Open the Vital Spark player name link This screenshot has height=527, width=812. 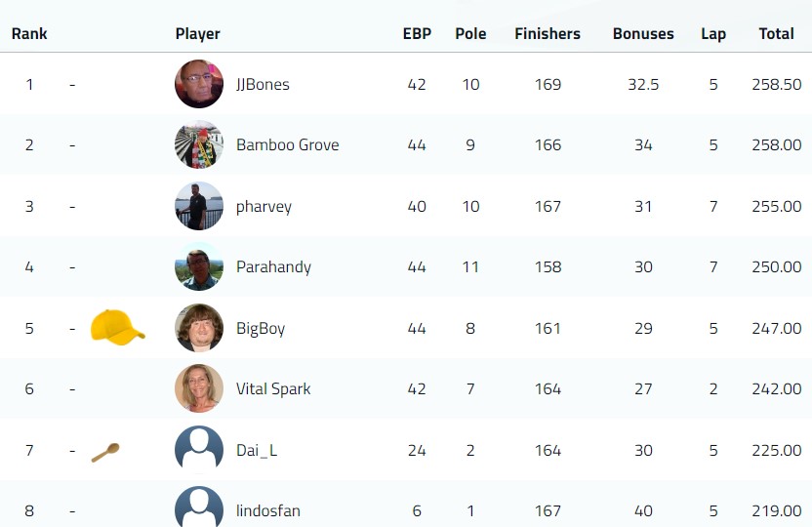click(x=273, y=388)
